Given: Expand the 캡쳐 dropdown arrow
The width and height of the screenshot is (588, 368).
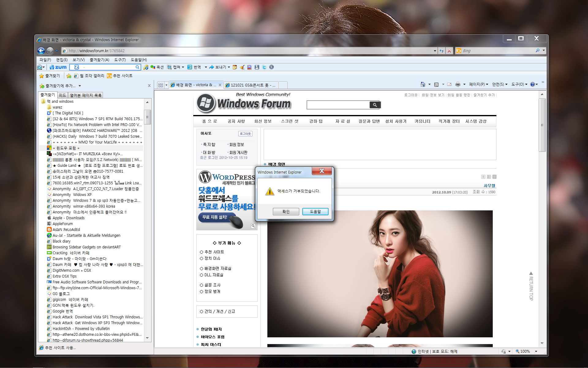Looking at the screenshot, I should coord(183,67).
